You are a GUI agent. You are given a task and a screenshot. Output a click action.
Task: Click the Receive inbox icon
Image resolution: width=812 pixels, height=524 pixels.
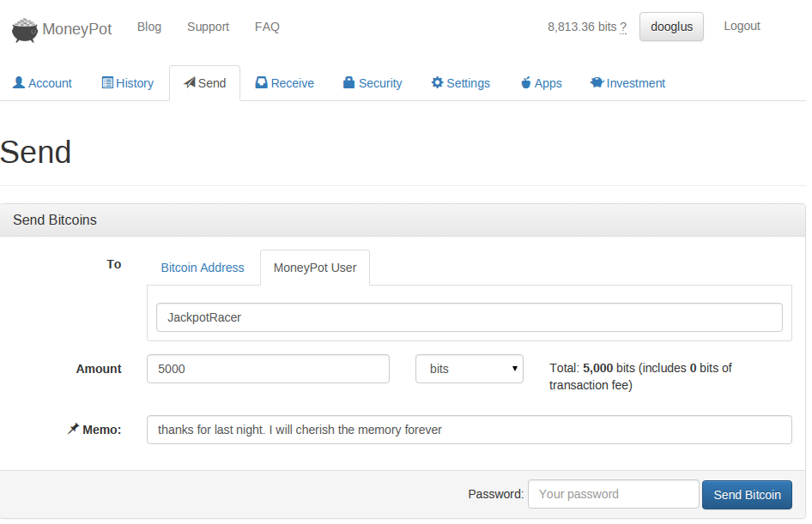261,83
